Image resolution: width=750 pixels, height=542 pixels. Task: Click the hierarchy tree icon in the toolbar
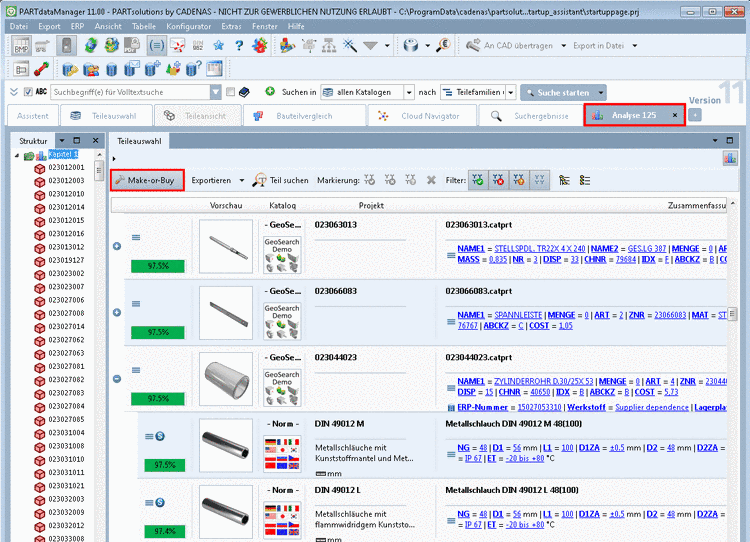[329, 45]
